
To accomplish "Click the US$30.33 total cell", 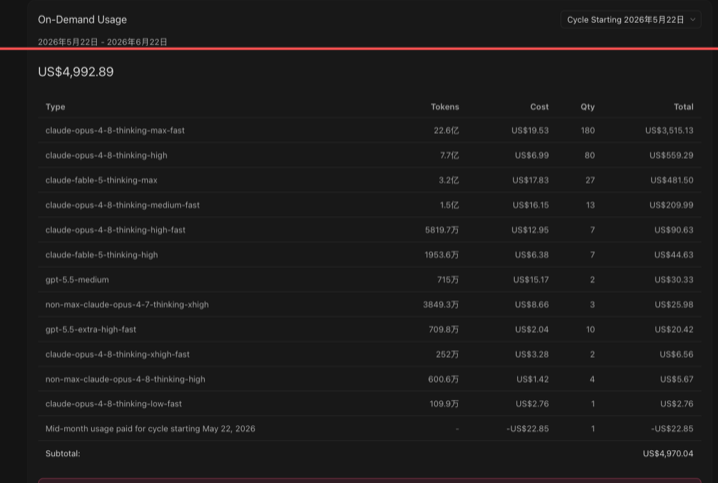I will click(674, 280).
